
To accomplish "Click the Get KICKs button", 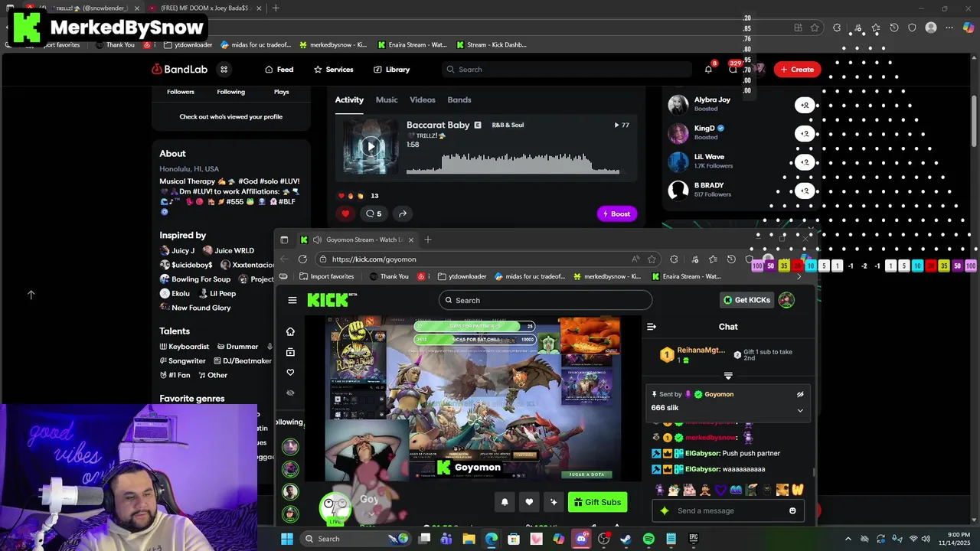I will pos(747,300).
